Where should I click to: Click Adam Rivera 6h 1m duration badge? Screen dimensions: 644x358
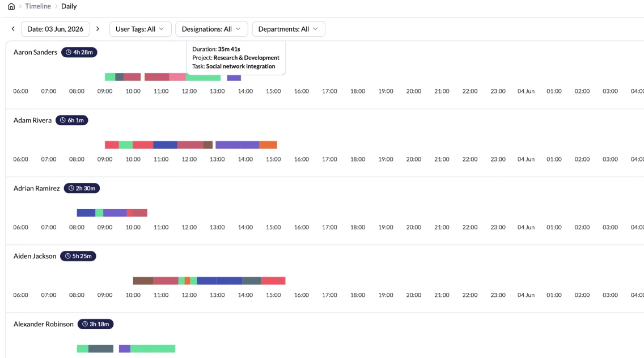(72, 120)
